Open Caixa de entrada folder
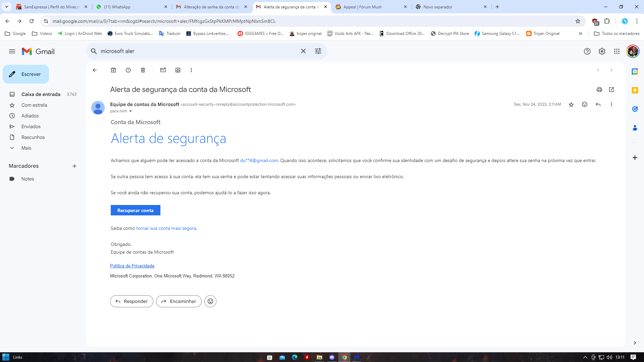The image size is (644, 362). [x=40, y=94]
